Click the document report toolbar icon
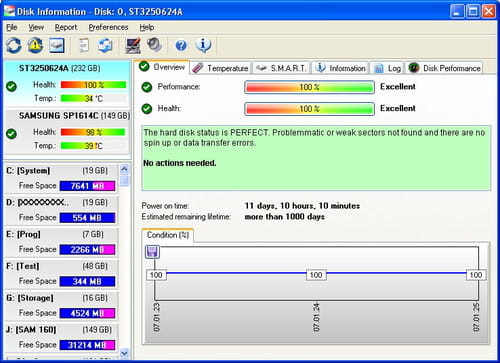 pyautogui.click(x=84, y=45)
